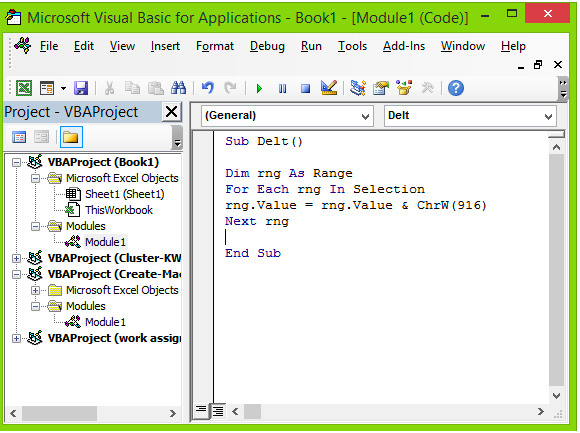Image resolution: width=580 pixels, height=433 pixels.
Task: Click the Paste clipboard icon
Action: (156, 88)
